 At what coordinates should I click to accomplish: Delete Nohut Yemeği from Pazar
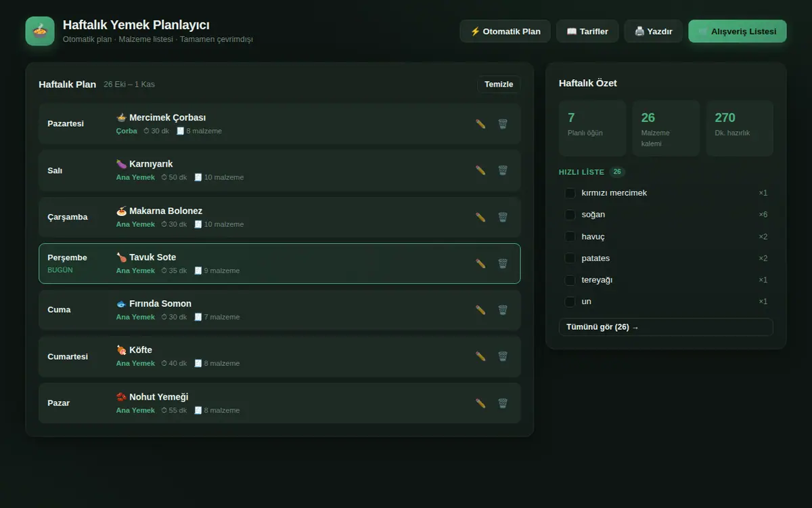click(503, 403)
